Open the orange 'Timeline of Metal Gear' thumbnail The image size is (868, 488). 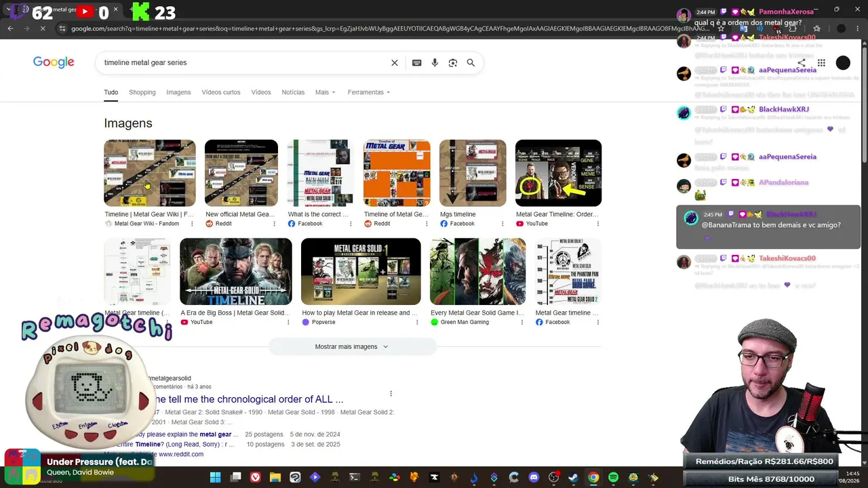tap(397, 173)
